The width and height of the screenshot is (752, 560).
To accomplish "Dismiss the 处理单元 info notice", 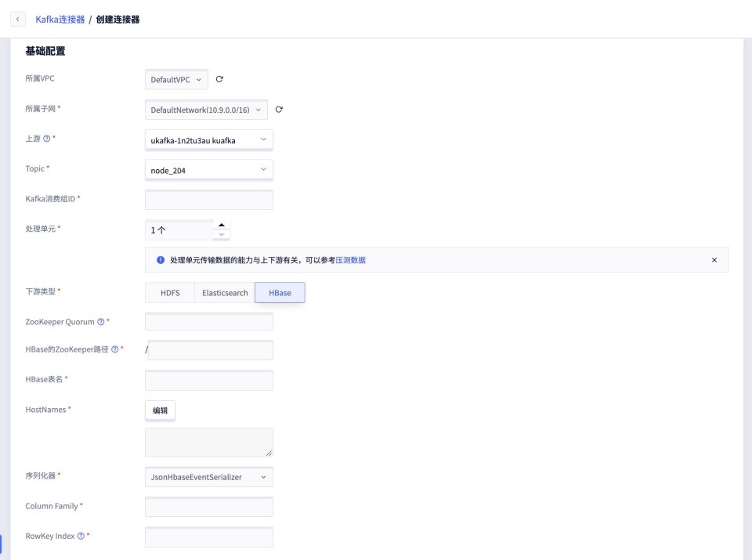I will coord(714,260).
